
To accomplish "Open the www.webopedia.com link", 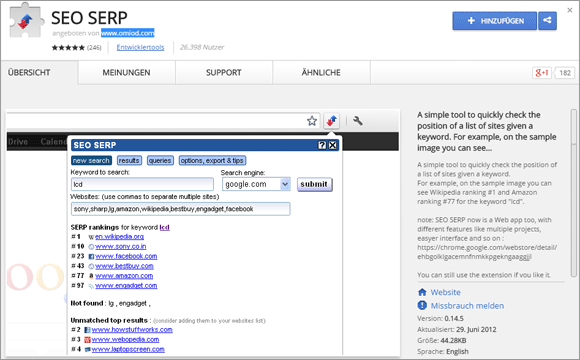I will [125, 340].
